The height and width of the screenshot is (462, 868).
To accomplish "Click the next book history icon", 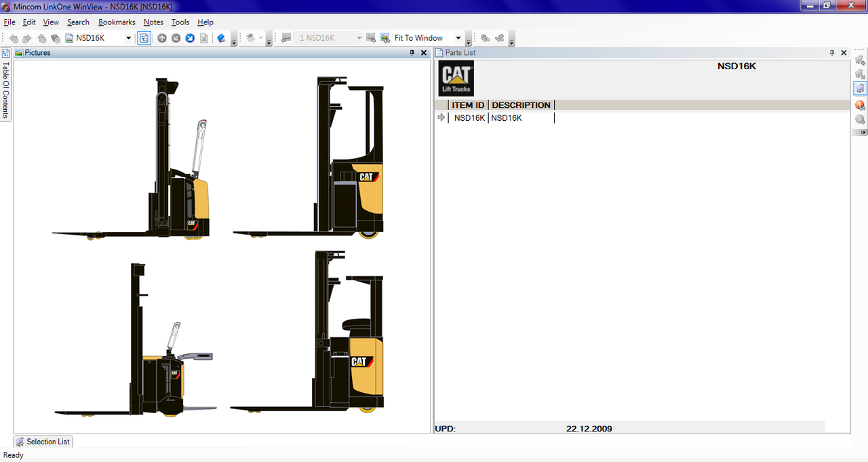I will coord(56,38).
